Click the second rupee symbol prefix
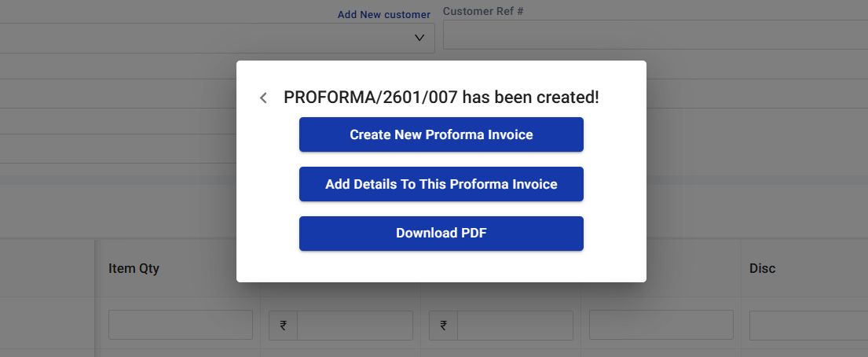The width and height of the screenshot is (868, 357). [x=444, y=326]
